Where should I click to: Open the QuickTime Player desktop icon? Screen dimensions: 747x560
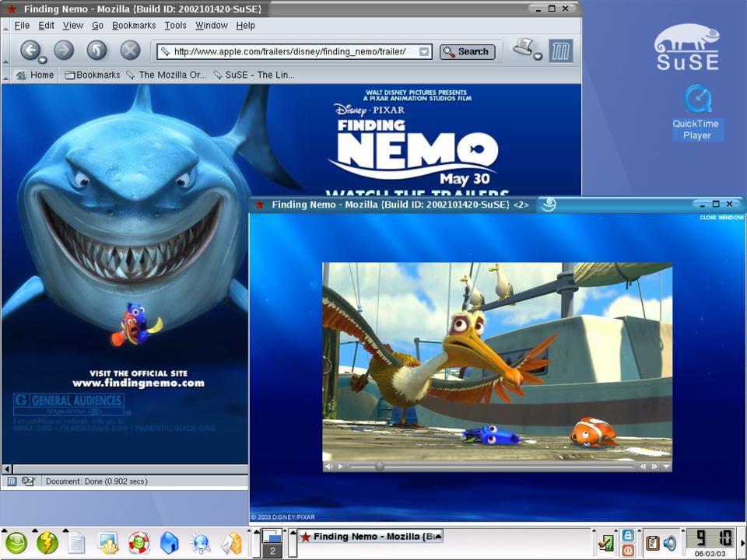pyautogui.click(x=697, y=100)
